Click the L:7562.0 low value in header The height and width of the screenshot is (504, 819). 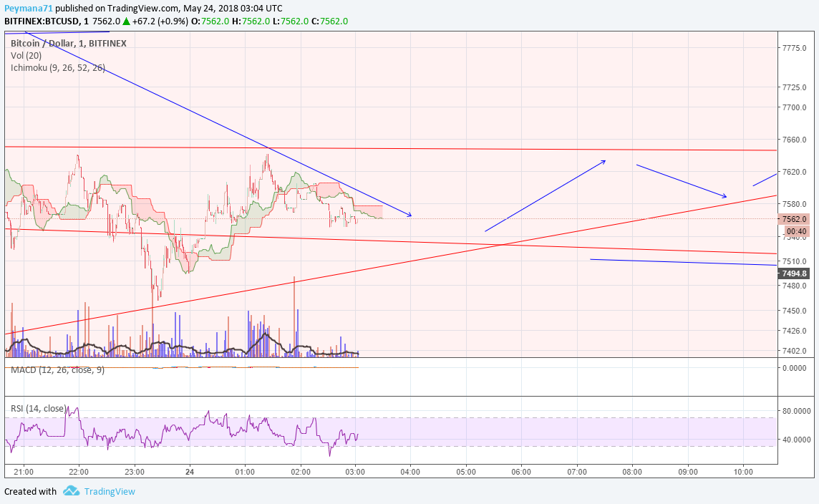pyautogui.click(x=291, y=21)
